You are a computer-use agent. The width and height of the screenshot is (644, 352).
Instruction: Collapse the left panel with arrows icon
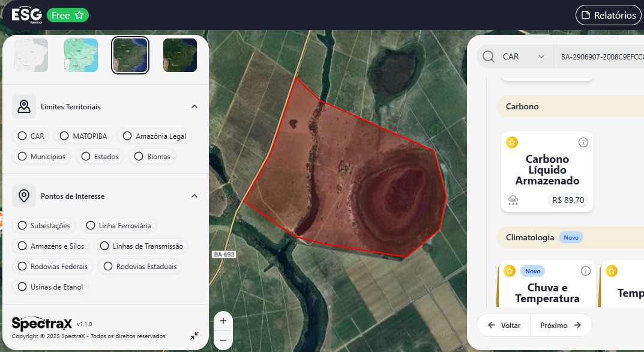[x=194, y=336]
